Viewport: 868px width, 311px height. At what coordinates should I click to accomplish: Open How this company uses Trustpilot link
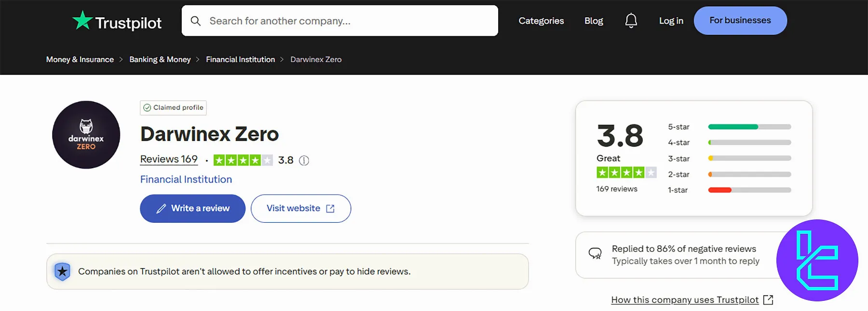pos(685,300)
